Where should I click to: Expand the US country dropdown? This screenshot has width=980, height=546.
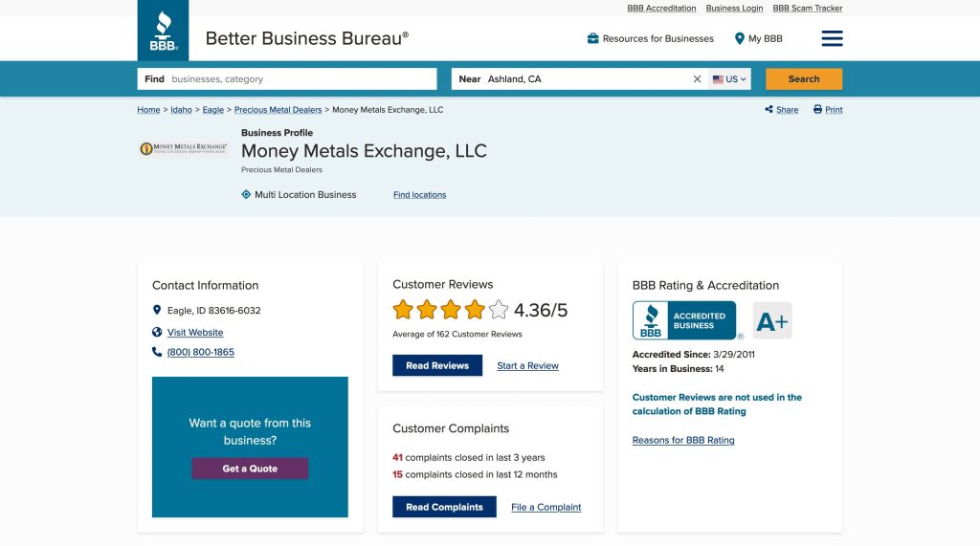pos(730,79)
